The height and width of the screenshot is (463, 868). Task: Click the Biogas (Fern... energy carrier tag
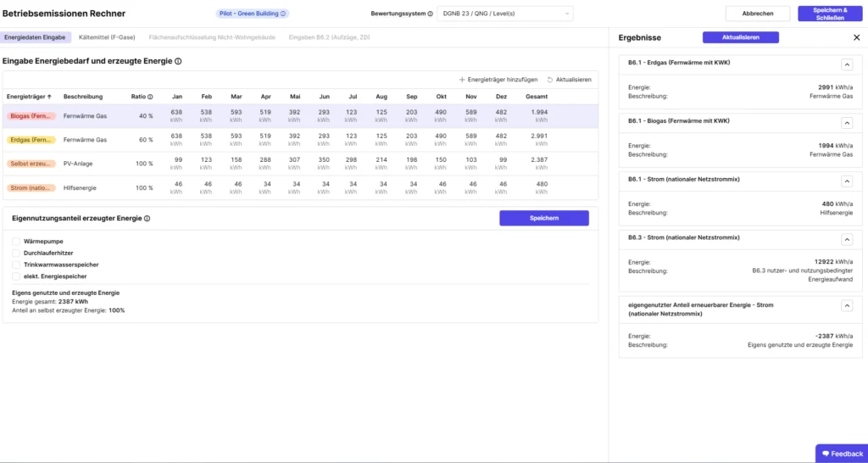pos(31,116)
